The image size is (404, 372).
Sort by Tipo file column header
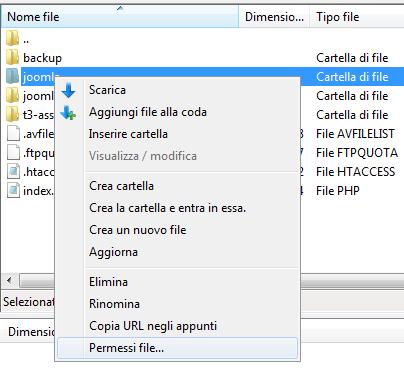357,17
